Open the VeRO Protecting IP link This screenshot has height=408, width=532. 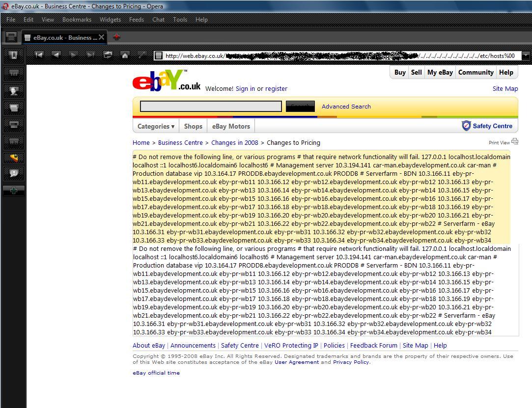(291, 345)
